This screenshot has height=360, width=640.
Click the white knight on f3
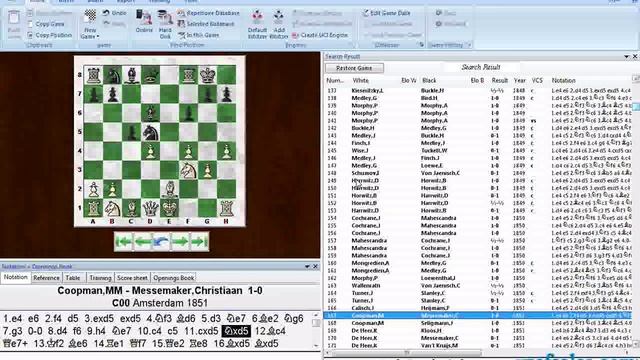click(189, 170)
